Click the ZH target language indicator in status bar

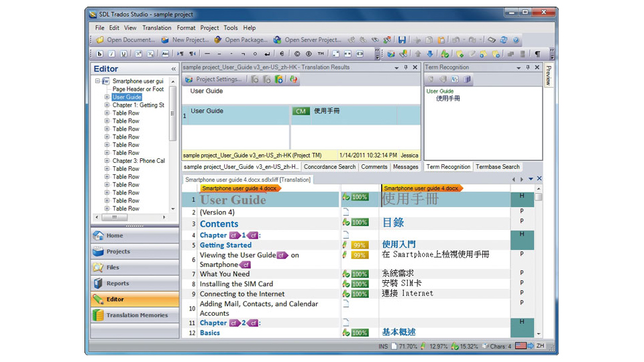pyautogui.click(x=540, y=346)
